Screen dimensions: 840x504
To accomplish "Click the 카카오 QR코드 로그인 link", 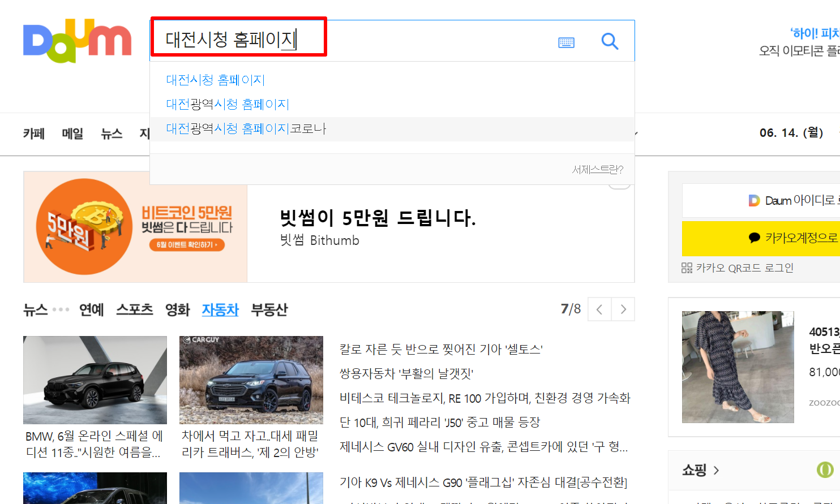I will pos(744,268).
